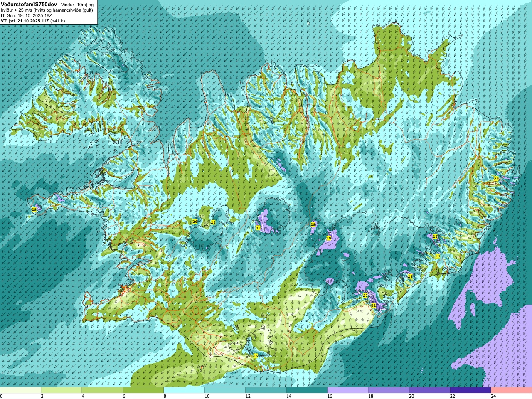Pick the 12–14 m/s teal legend swatch
The width and height of the screenshot is (532, 399).
pyautogui.click(x=266, y=390)
